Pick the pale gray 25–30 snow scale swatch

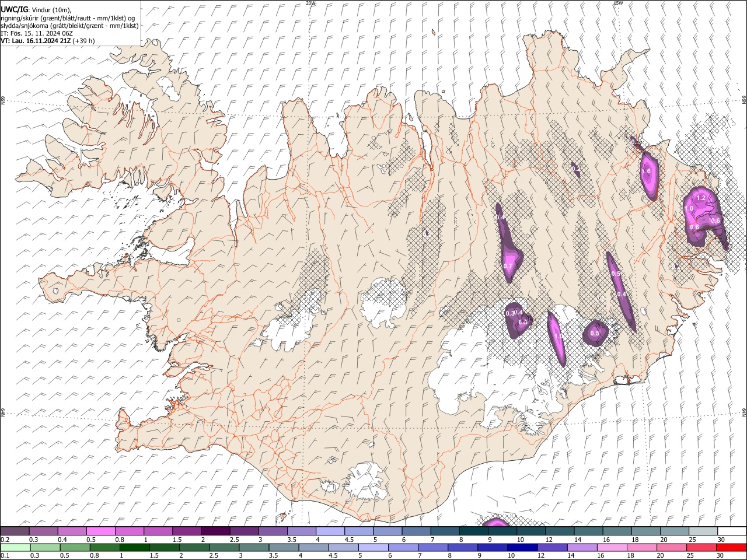(x=703, y=531)
